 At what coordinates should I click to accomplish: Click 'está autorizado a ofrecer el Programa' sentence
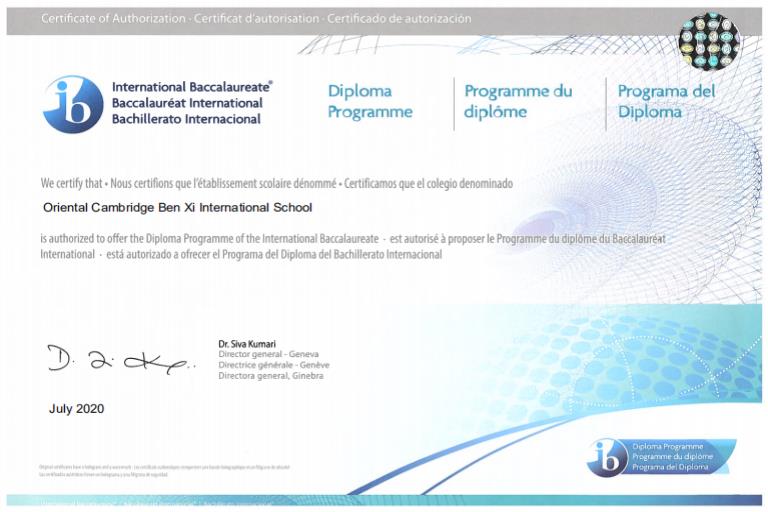(x=274, y=254)
